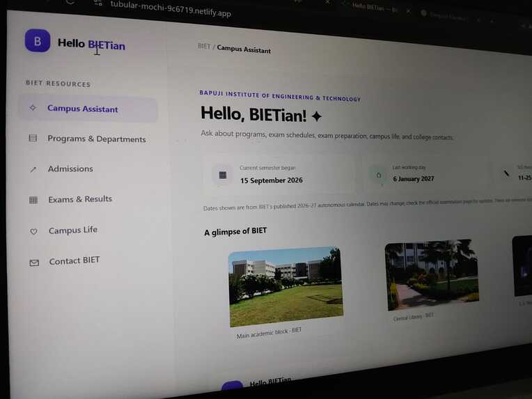Viewport: 532px width, 399px height.
Task: Open Campus Assistant in the sidebar
Action: pyautogui.click(x=88, y=109)
